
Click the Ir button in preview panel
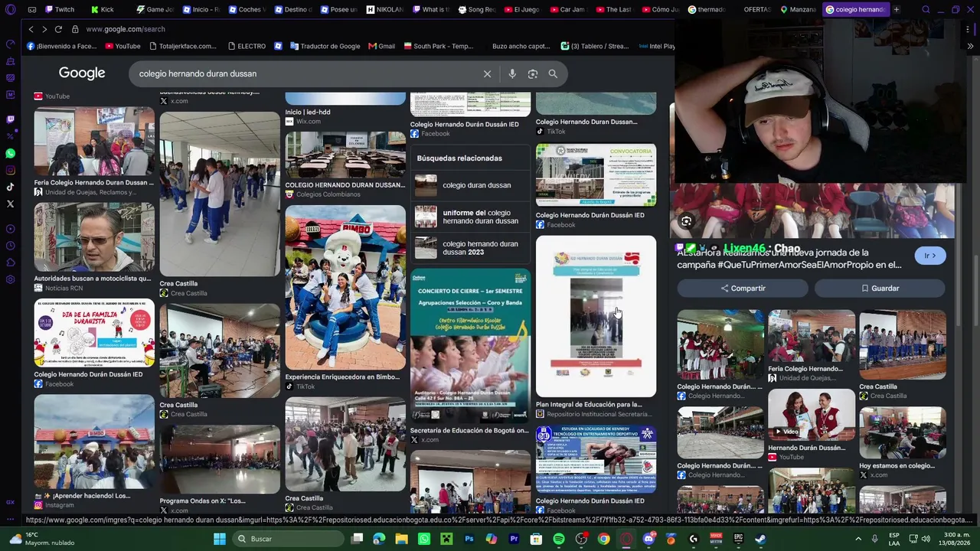pos(930,256)
